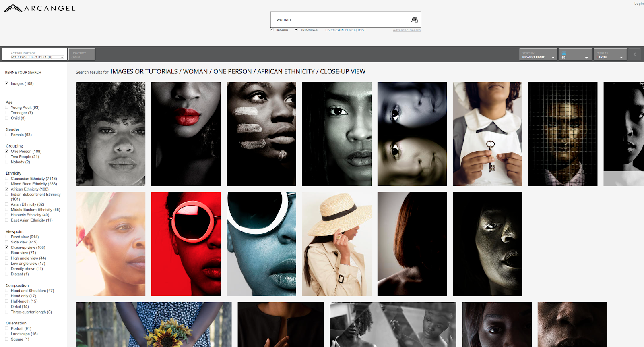Screen dimensions: 644x347
Task: Click the Lightbox Open button
Action: click(x=82, y=54)
